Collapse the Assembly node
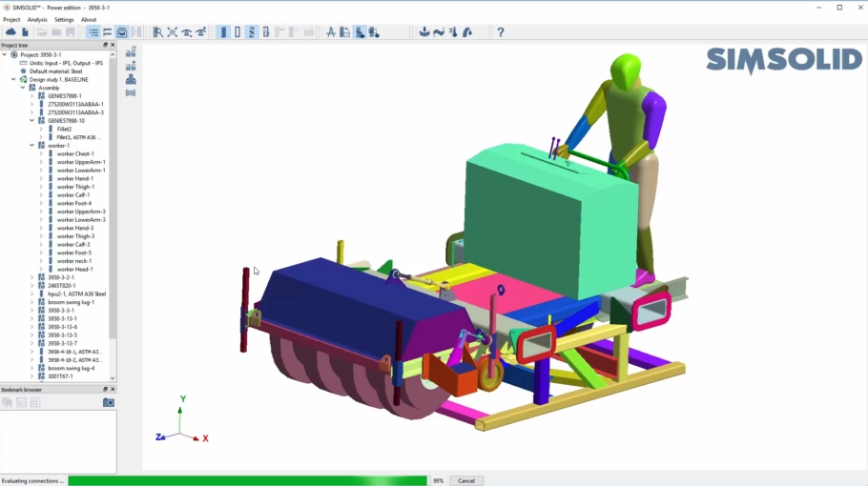 23,88
